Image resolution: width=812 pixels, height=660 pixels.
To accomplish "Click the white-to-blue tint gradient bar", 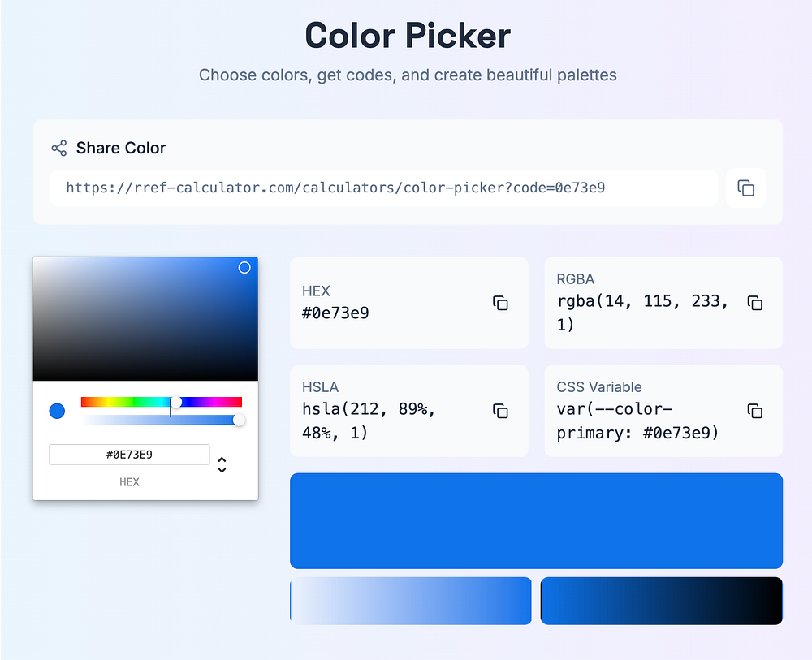I will (x=410, y=601).
